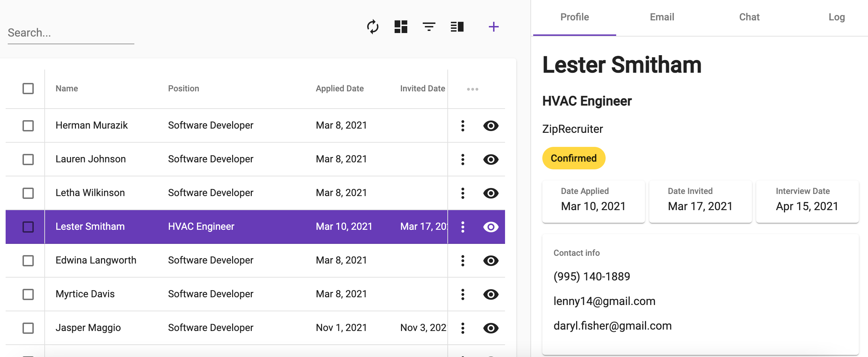The image size is (868, 357).
Task: Click the purple plus add icon
Action: pos(493,27)
